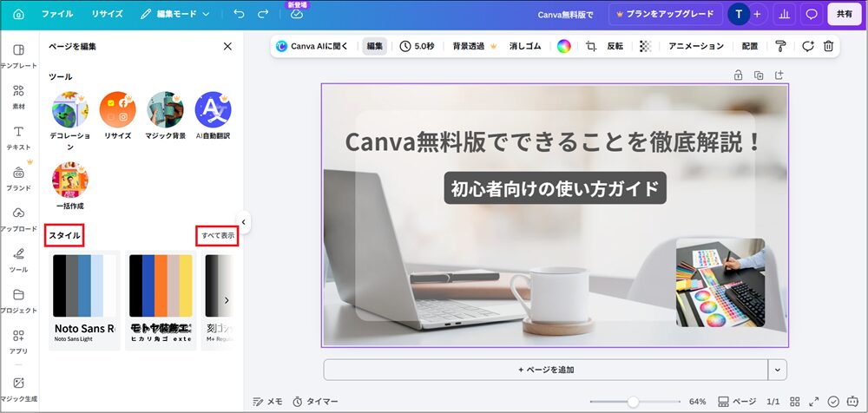Viewport: 868px width, 413px height.
Task: Open the メモ notes panel
Action: (267, 402)
